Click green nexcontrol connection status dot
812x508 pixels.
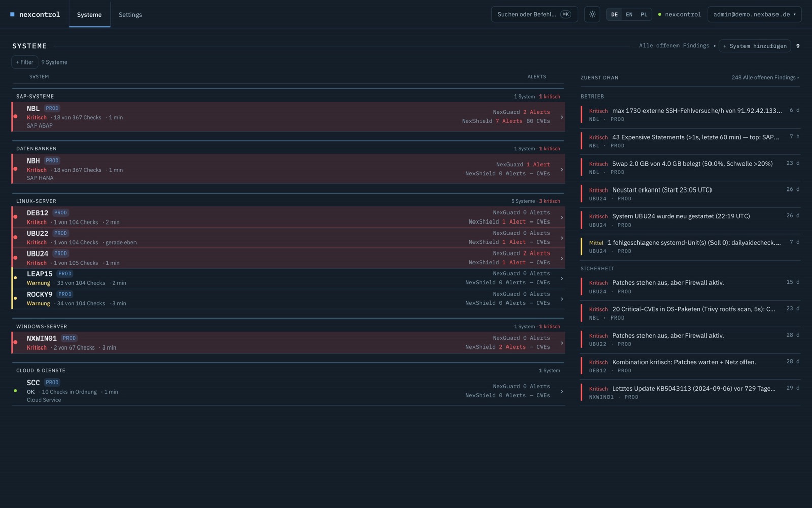[x=659, y=14]
